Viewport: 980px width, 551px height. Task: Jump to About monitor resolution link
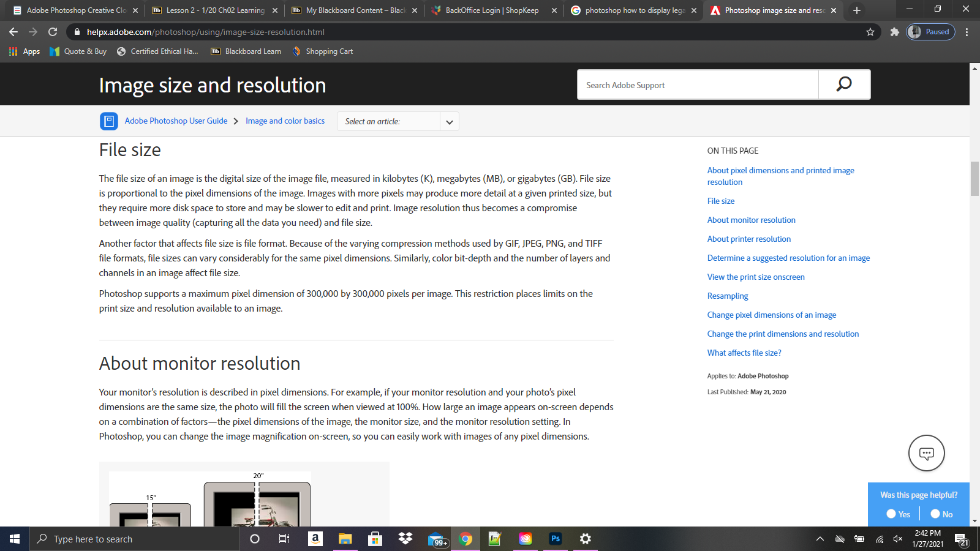coord(752,220)
